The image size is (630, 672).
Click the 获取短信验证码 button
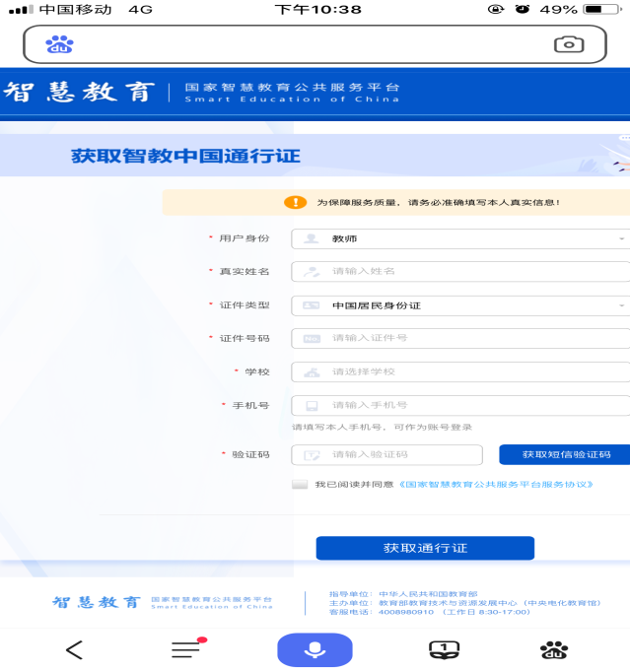click(565, 454)
